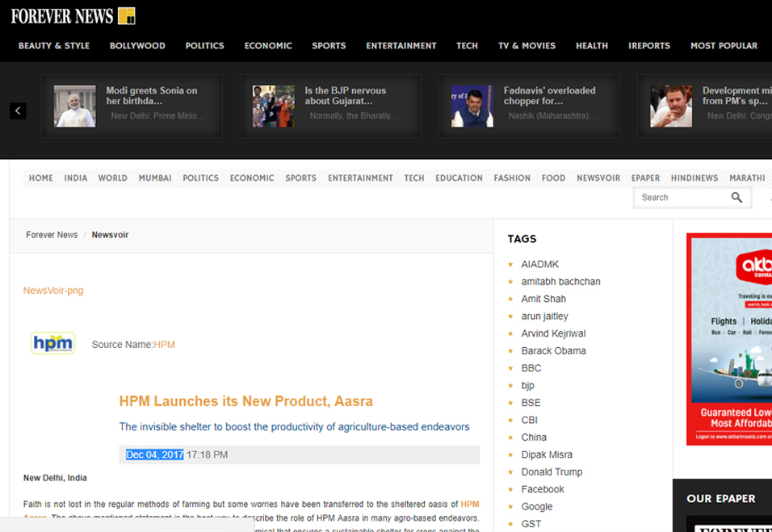Open the Barack Obama tag
Screen dimensions: 772x532
coord(553,351)
